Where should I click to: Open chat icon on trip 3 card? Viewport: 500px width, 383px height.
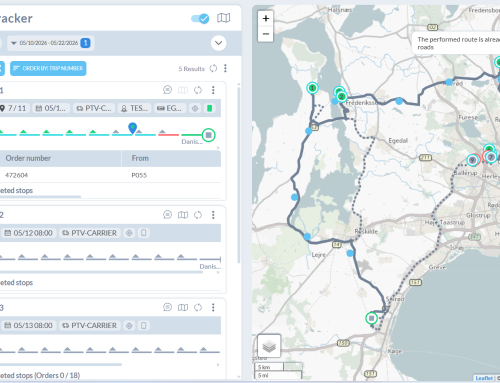[x=167, y=307]
